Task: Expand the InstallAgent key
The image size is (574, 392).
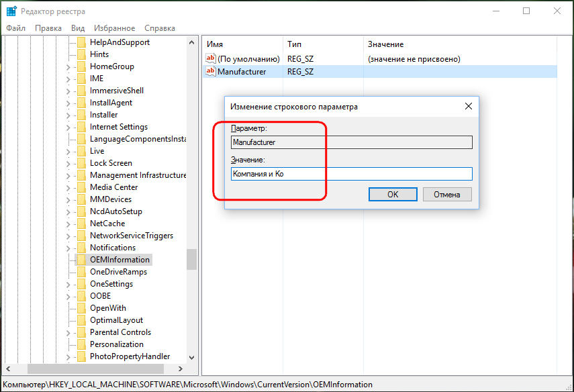Action: point(68,103)
